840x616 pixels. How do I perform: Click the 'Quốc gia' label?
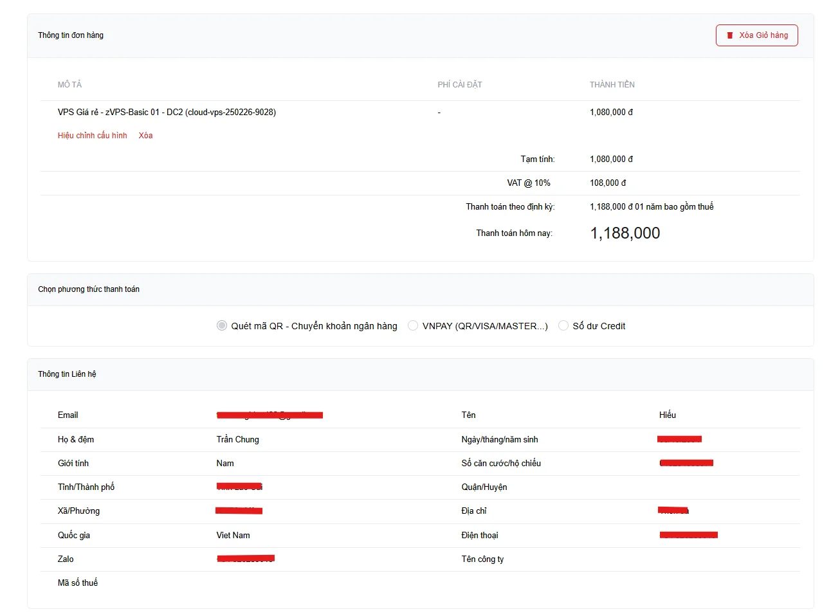click(74, 536)
